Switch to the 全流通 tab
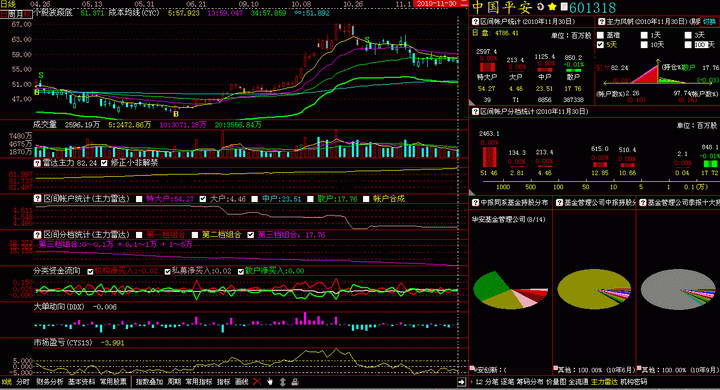The width and height of the screenshot is (720, 390). (x=578, y=382)
